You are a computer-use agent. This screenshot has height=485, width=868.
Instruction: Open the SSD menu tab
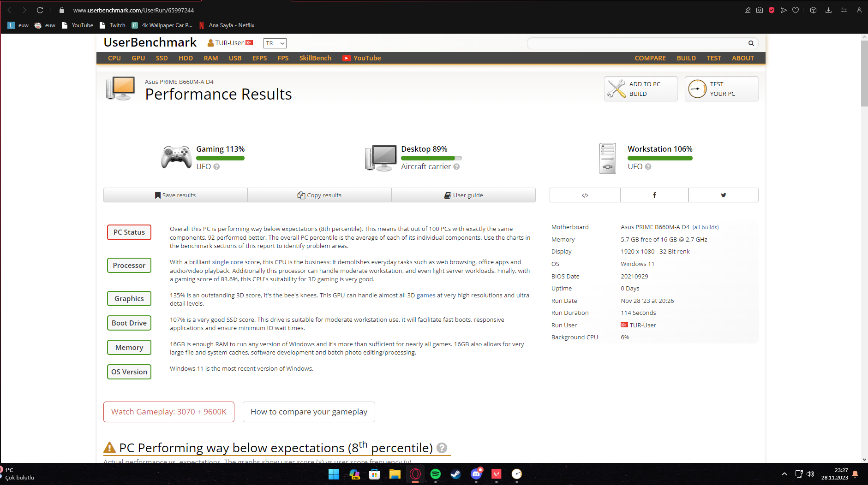[x=162, y=58]
